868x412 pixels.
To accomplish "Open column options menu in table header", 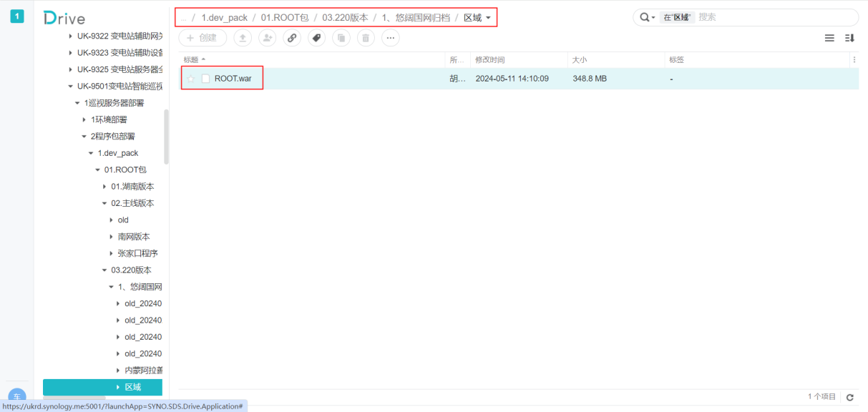I will (854, 60).
